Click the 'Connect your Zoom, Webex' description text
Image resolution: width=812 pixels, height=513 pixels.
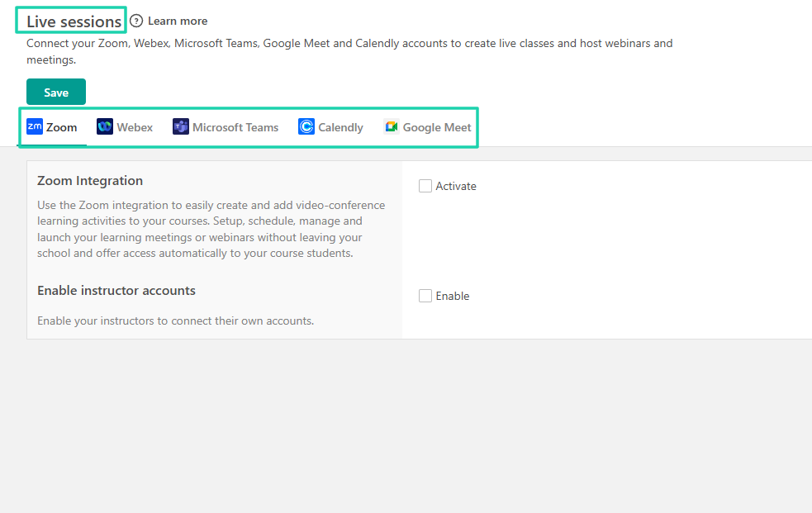pyautogui.click(x=349, y=51)
